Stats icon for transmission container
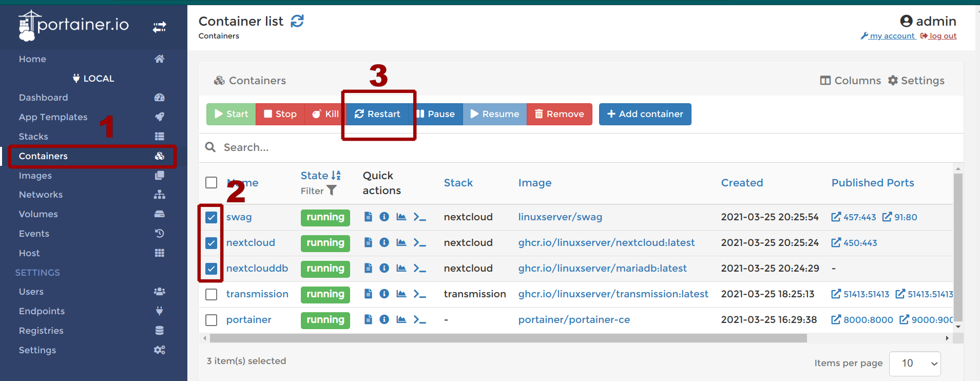The image size is (980, 381). point(401,294)
